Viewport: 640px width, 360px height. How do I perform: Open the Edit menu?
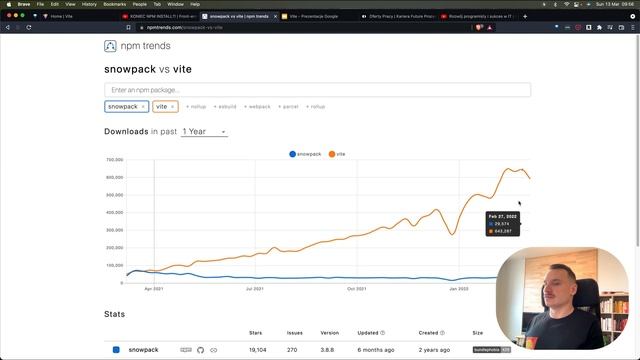(x=55, y=4)
